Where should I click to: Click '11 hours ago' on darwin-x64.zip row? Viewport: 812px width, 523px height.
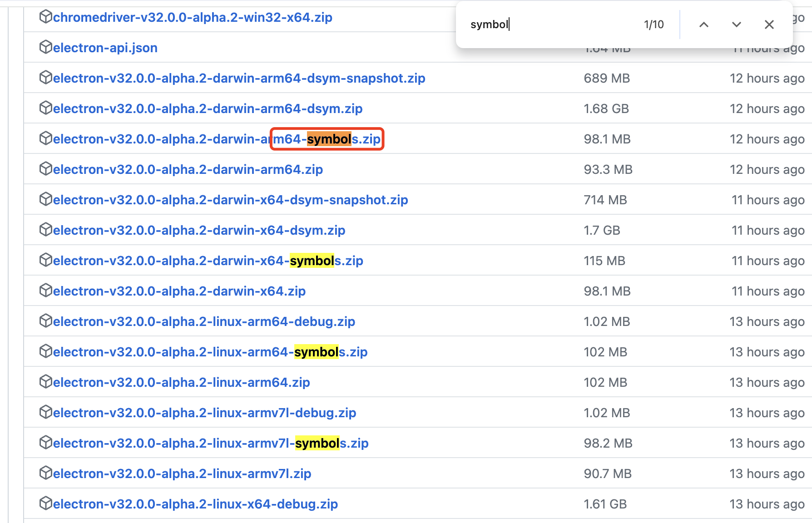[768, 291]
